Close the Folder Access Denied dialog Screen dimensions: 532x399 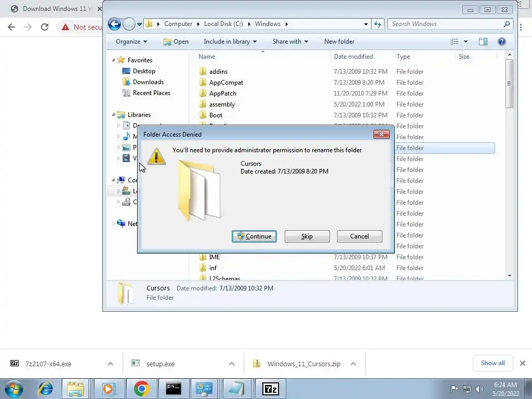pos(381,135)
